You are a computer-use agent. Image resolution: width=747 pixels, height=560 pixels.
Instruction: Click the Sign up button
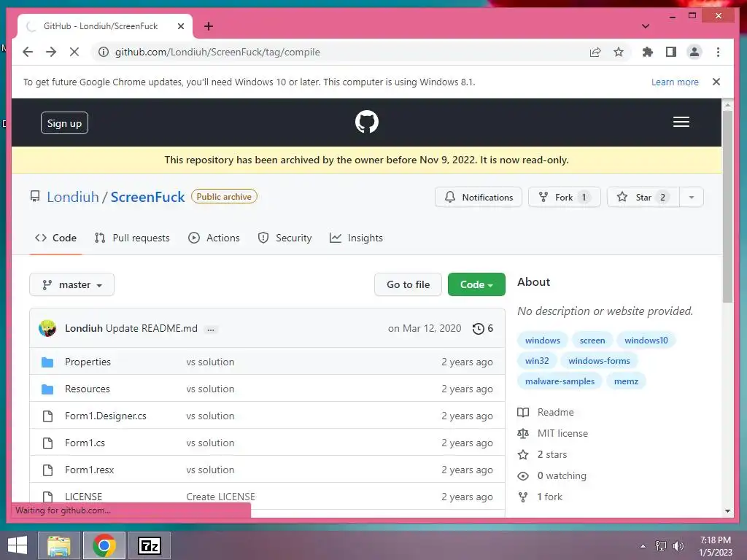pos(64,123)
